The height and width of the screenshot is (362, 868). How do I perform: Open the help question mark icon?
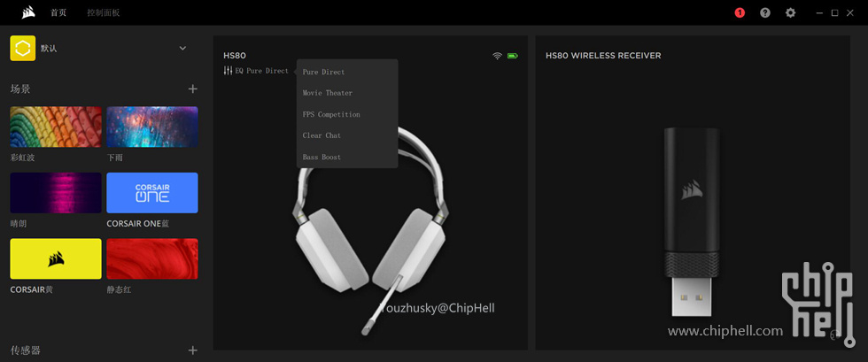765,12
